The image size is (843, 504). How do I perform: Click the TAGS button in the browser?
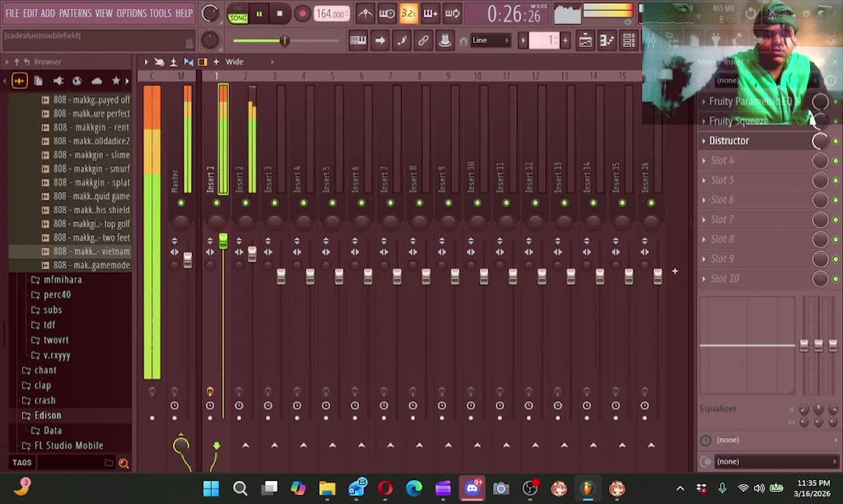click(x=22, y=463)
